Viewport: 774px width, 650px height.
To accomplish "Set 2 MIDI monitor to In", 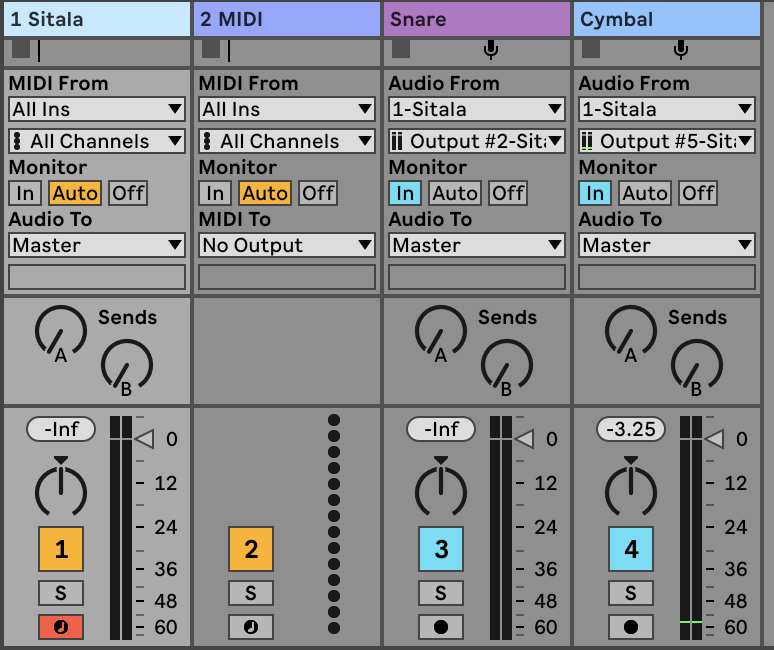I will (x=215, y=193).
